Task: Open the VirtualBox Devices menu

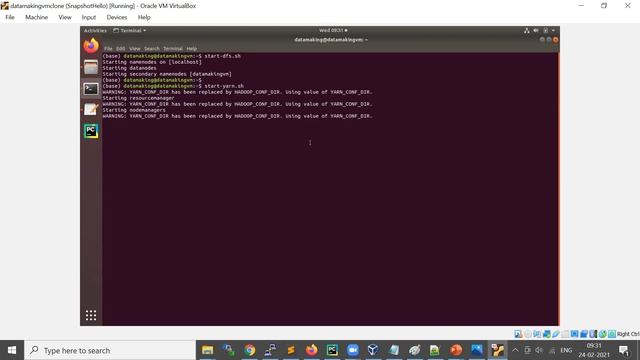Action: coord(117,17)
